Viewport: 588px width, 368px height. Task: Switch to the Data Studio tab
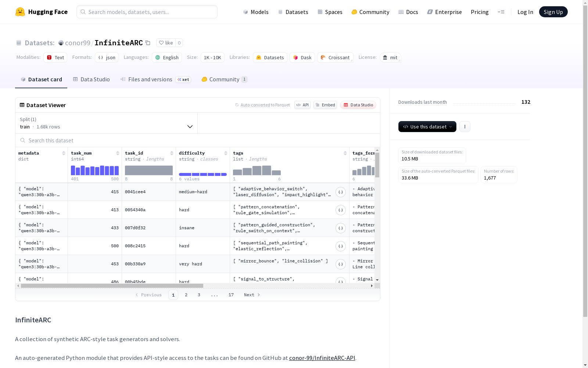click(92, 79)
